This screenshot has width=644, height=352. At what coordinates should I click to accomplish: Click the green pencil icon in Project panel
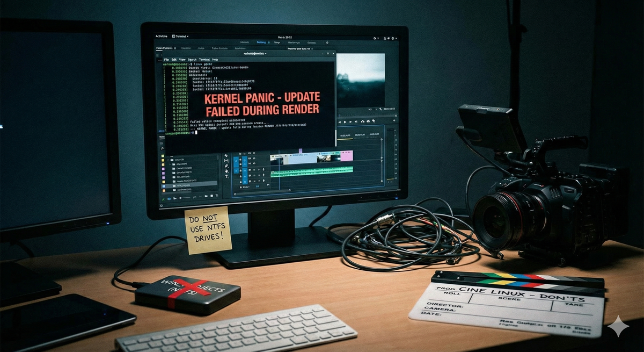(x=163, y=199)
